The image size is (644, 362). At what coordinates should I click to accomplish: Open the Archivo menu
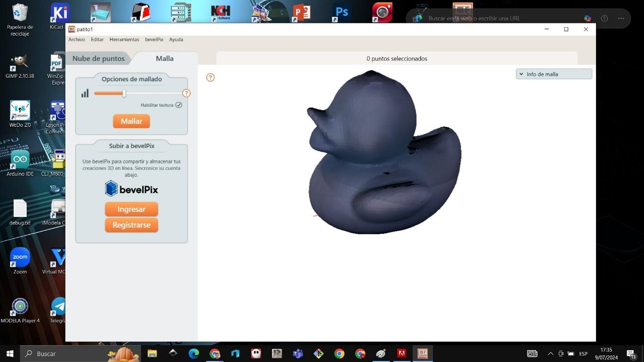coord(77,40)
